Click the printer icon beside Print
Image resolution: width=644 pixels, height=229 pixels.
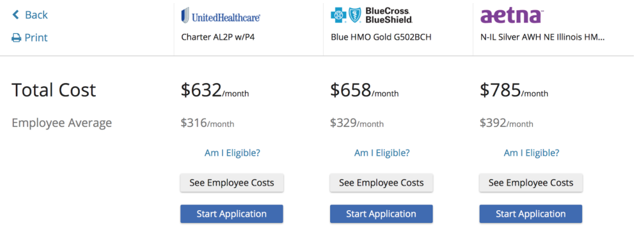point(16,38)
